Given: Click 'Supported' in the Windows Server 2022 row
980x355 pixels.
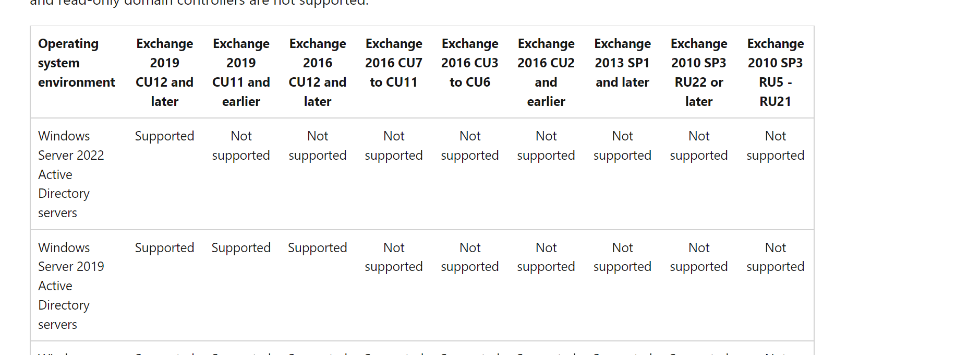Looking at the screenshot, I should 164,136.
